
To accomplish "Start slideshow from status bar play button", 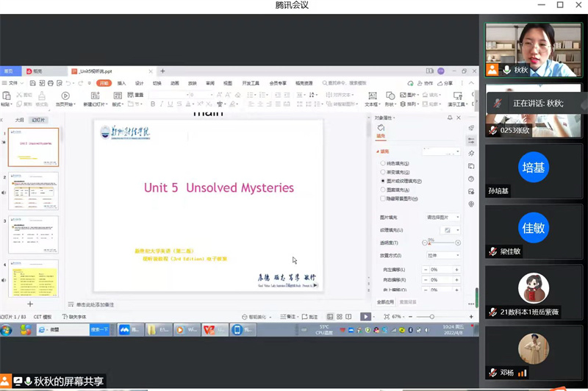I will 365,317.
